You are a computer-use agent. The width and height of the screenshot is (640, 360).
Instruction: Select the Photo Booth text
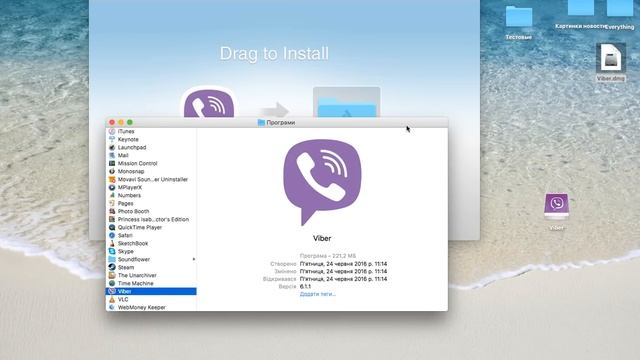pyautogui.click(x=133, y=211)
